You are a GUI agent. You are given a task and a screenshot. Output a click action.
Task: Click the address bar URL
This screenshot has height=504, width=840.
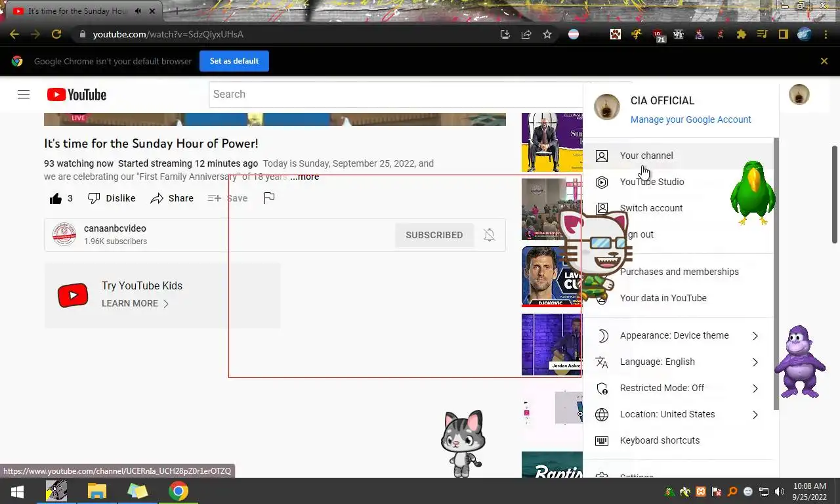click(168, 34)
